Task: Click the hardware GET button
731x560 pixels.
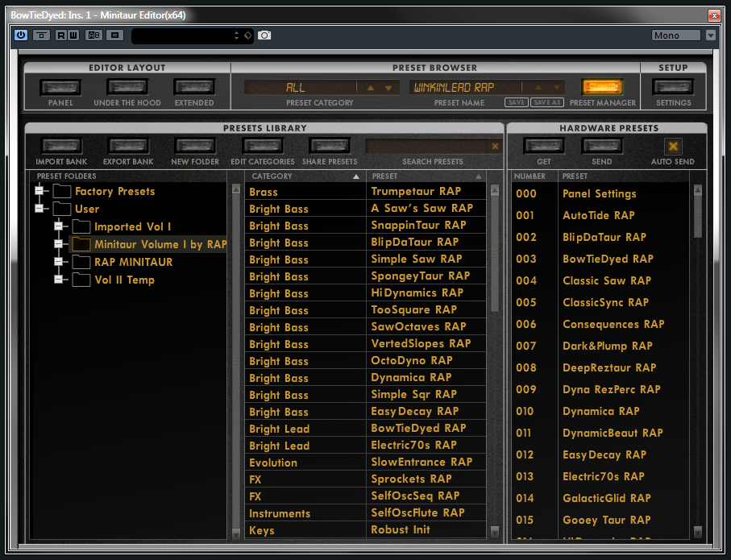Action: point(543,147)
